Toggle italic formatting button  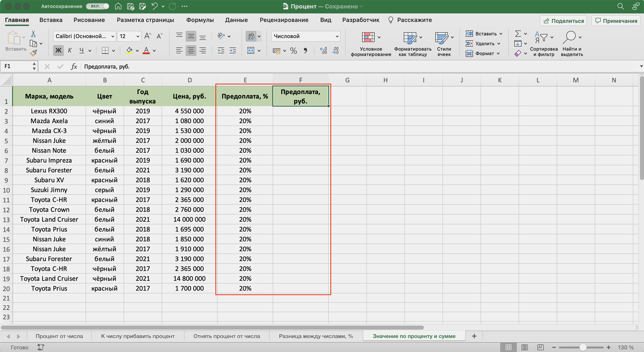(70, 51)
